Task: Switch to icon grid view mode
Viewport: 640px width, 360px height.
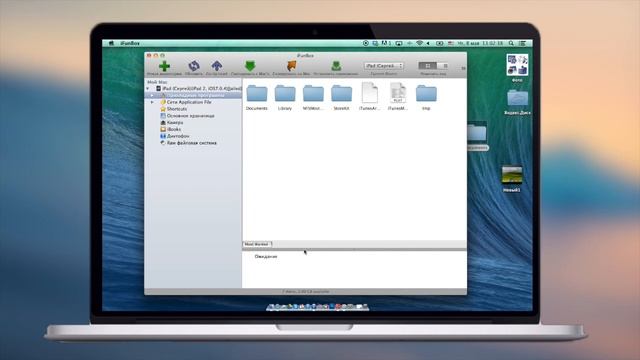Action: click(x=428, y=65)
